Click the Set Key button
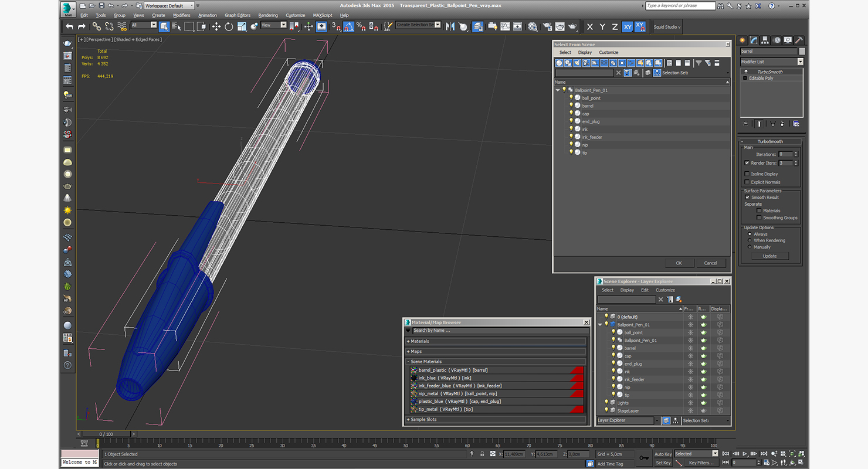This screenshot has width=868, height=469. (x=663, y=463)
